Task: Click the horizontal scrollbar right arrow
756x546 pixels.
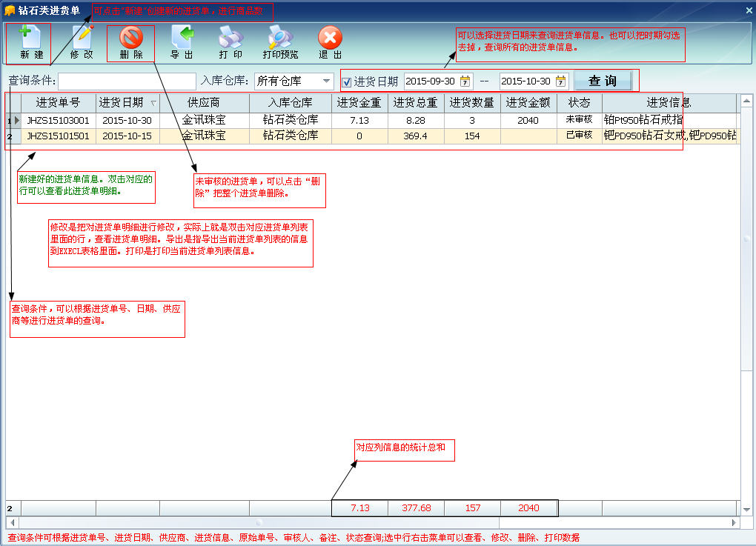Action: (x=735, y=522)
